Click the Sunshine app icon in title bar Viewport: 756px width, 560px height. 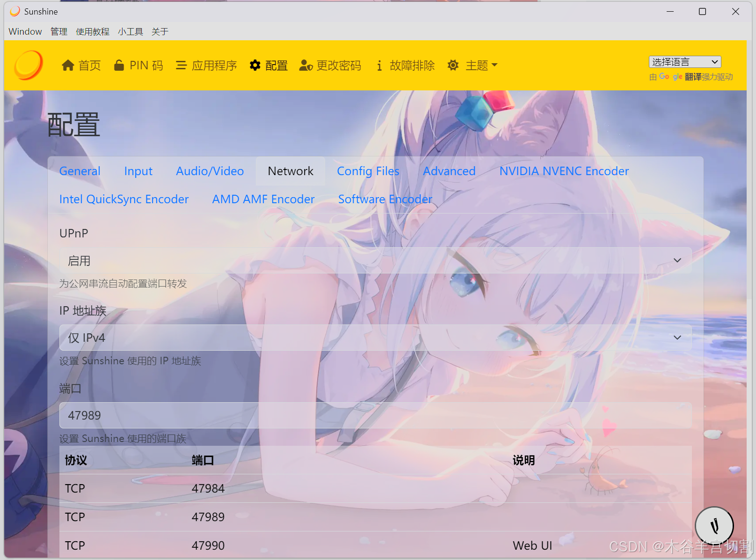click(15, 11)
